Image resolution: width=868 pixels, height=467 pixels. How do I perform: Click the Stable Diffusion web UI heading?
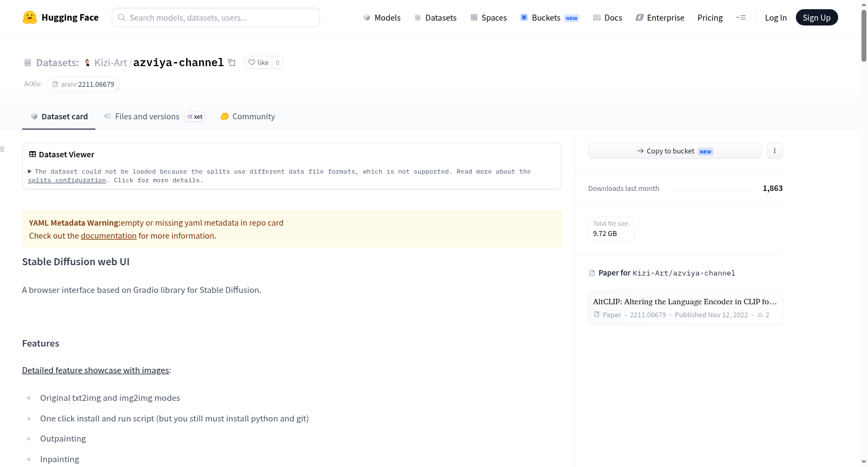[76, 261]
